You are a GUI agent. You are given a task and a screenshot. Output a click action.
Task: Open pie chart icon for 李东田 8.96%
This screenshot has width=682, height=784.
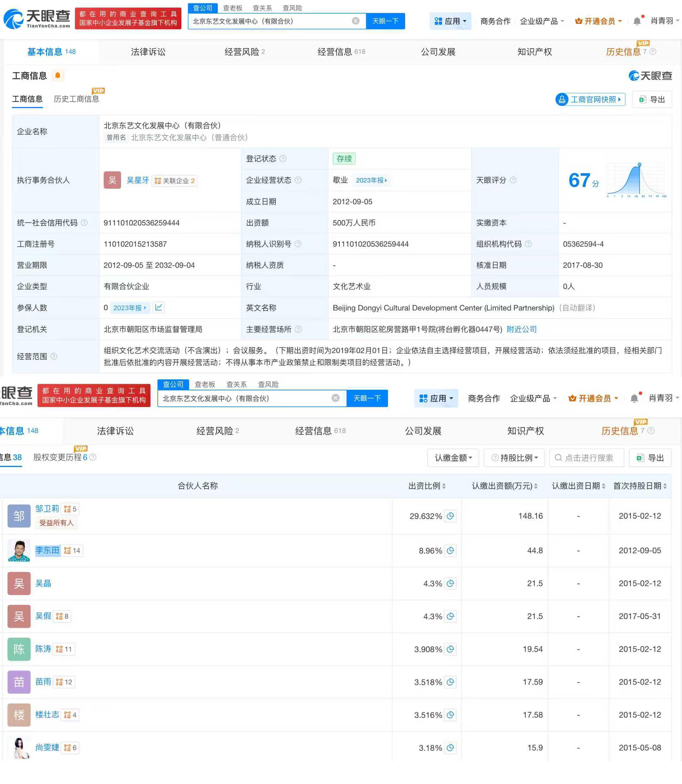point(450,550)
